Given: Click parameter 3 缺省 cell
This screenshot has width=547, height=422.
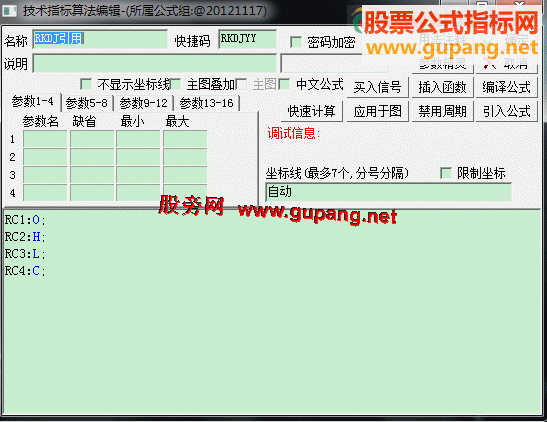Looking at the screenshot, I should point(92,175).
